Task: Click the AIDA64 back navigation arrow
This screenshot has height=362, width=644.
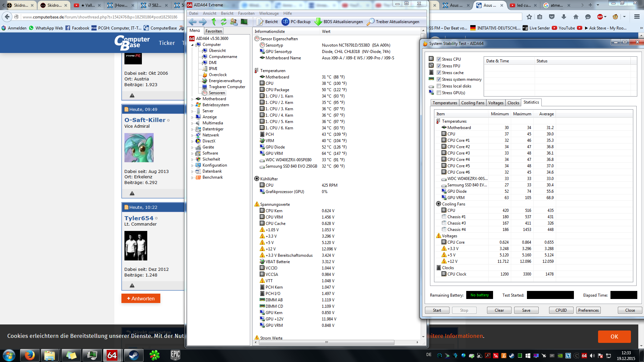Action: (193, 22)
